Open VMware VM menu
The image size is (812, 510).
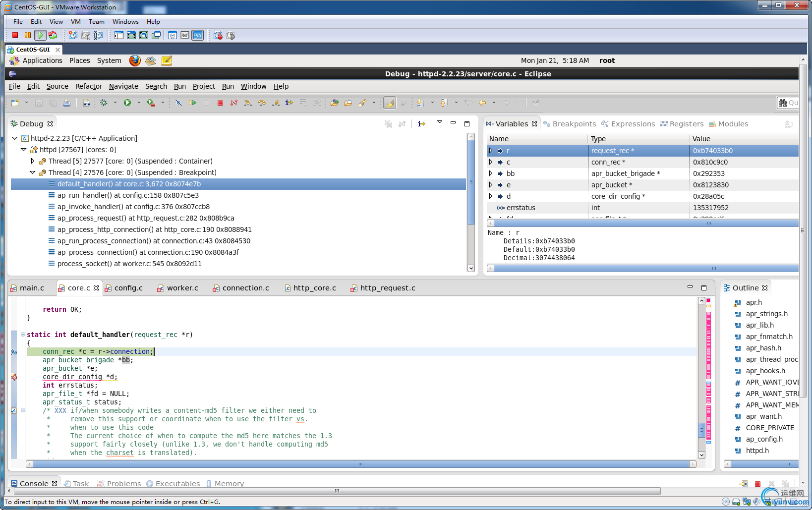(75, 22)
